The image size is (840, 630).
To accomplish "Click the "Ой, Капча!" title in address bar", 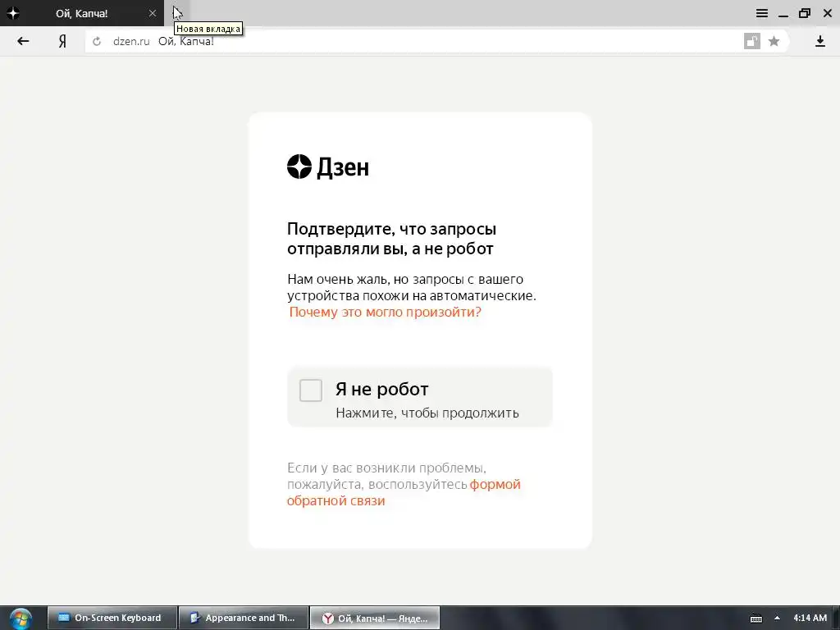I will [186, 41].
